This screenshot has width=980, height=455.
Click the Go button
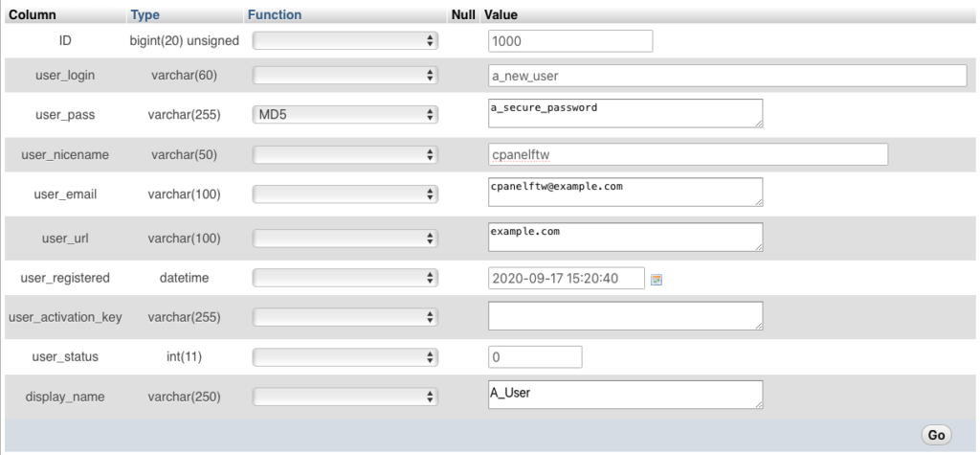coord(935,435)
